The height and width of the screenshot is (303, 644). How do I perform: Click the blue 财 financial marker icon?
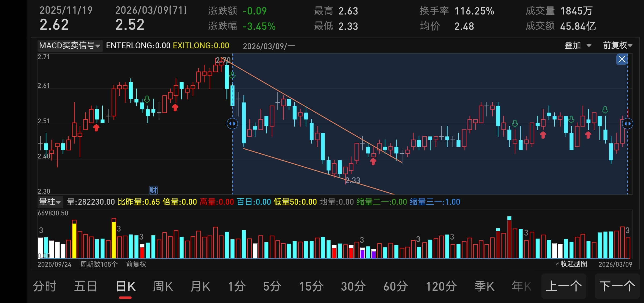153,190
